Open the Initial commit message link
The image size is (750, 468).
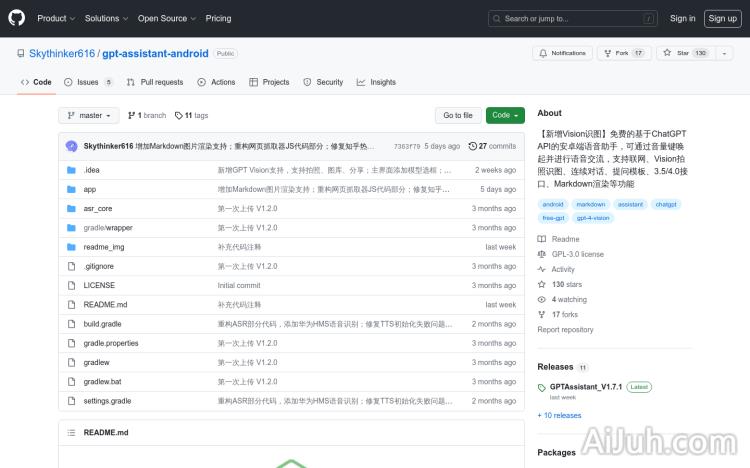tap(239, 285)
